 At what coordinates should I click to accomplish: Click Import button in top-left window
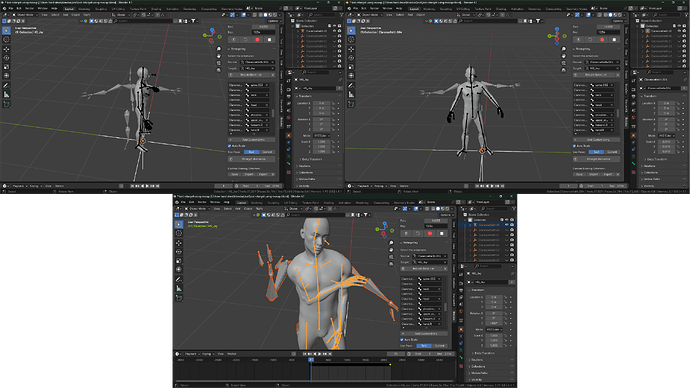point(249,174)
